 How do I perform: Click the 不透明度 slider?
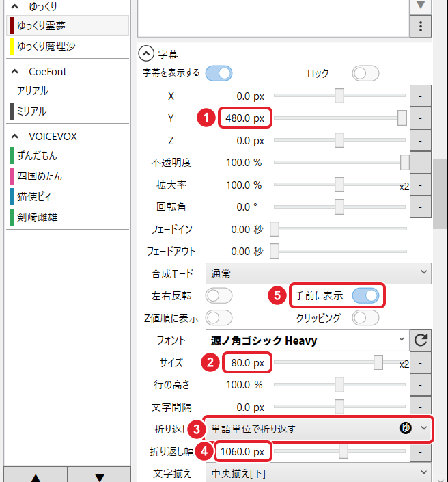tap(341, 162)
